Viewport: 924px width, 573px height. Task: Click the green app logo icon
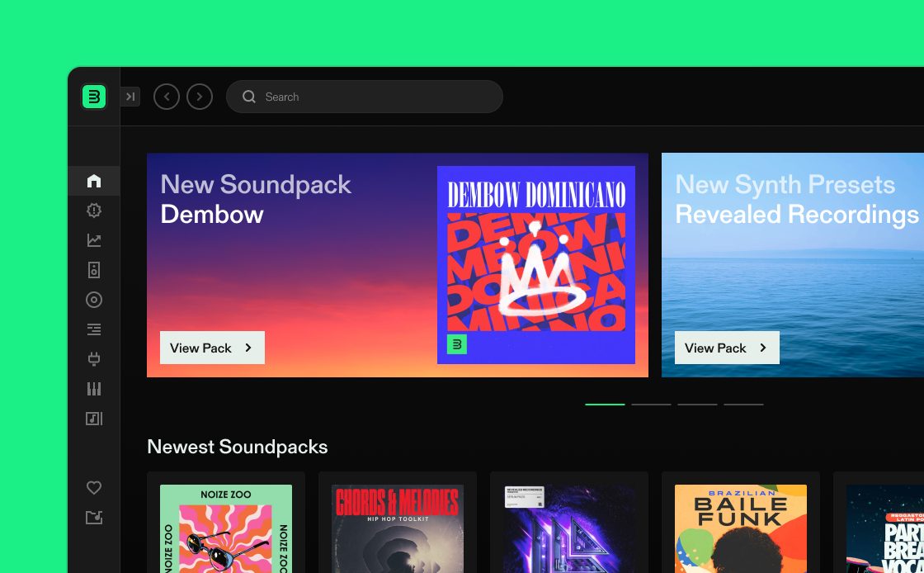[94, 97]
